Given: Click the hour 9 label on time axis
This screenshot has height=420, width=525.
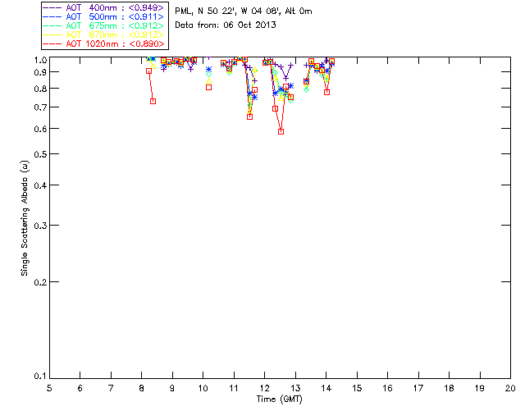Looking at the screenshot, I should [x=172, y=388].
